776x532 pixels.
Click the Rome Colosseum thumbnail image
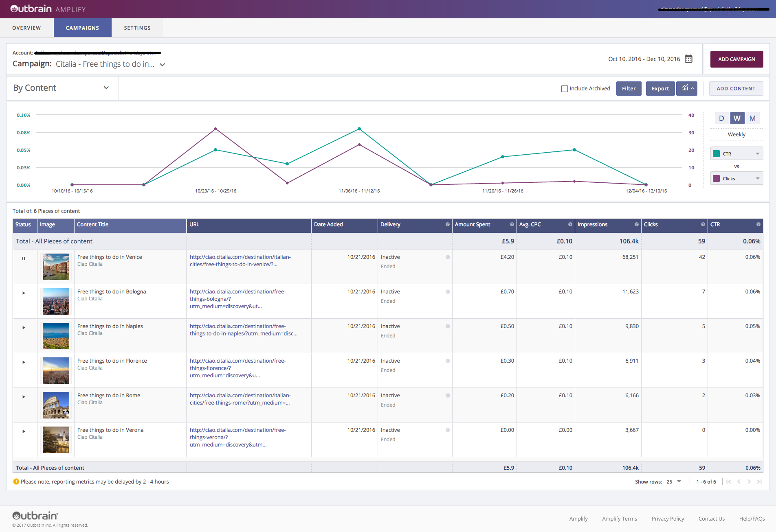click(x=56, y=405)
